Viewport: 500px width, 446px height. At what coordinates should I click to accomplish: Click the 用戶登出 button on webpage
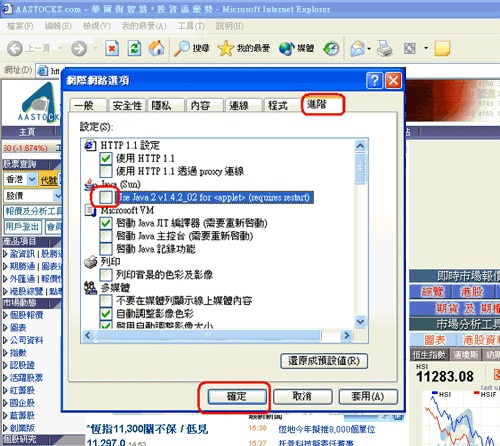click(23, 227)
